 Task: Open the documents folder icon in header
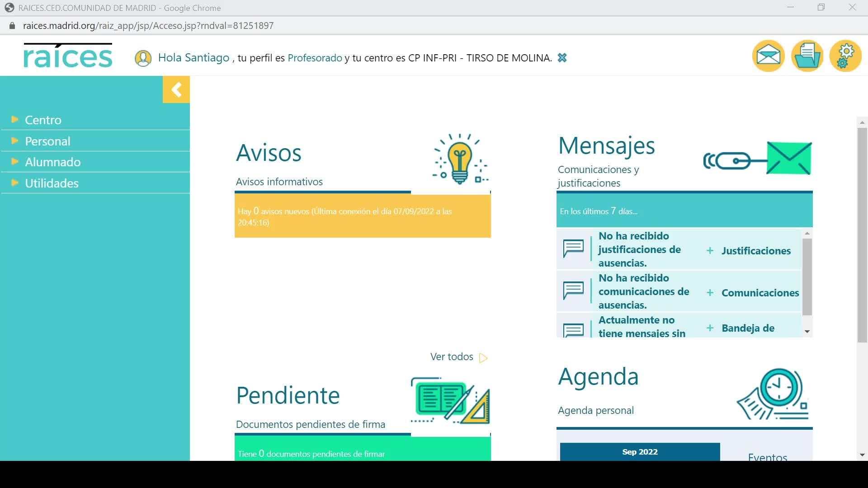click(x=807, y=56)
